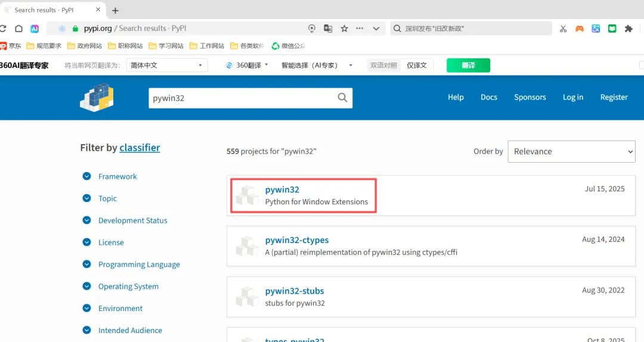The height and width of the screenshot is (342, 644).
Task: Open the Sponsors link in PyPI header
Action: (x=530, y=97)
